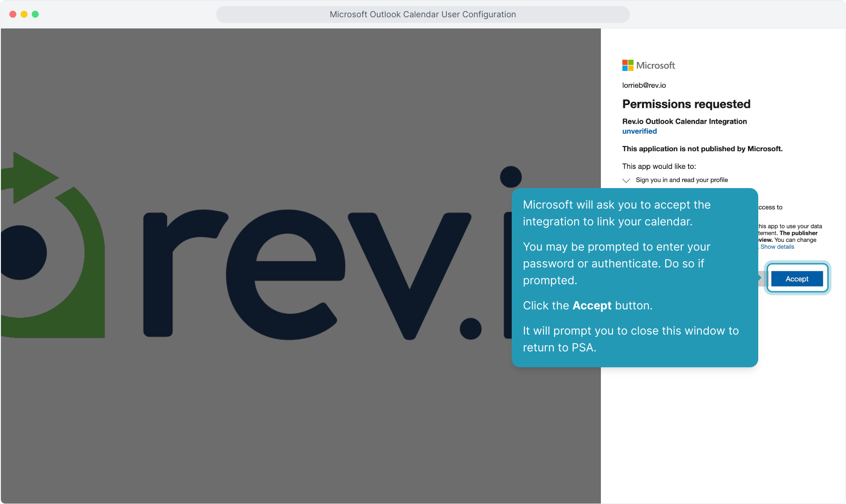Expand the sign-in permission chevron
This screenshot has height=504, width=846.
[x=626, y=180]
